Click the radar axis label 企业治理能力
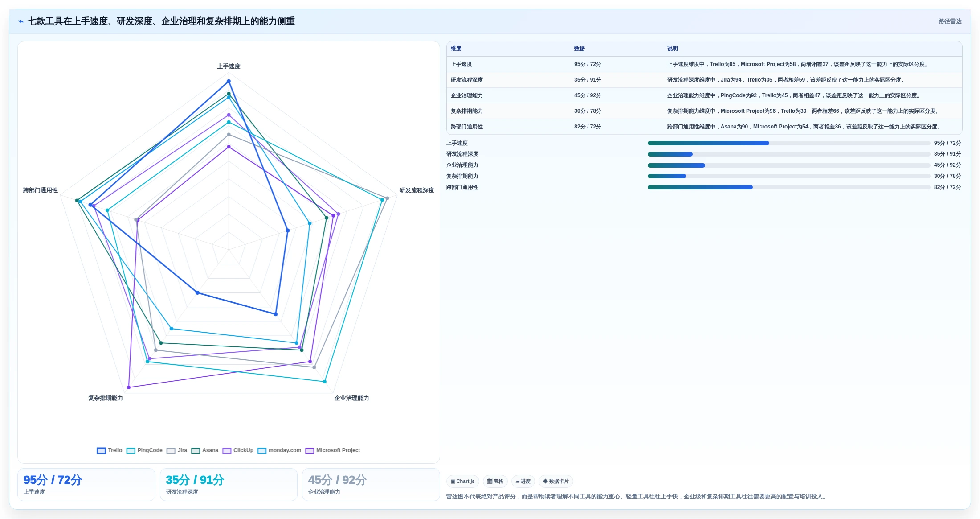This screenshot has width=980, height=519. [351, 398]
